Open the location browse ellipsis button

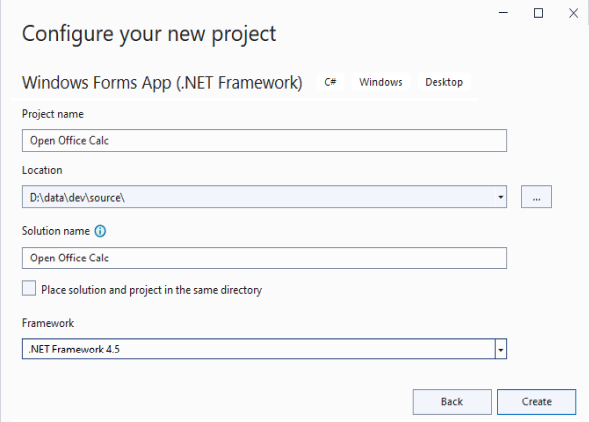tap(536, 197)
